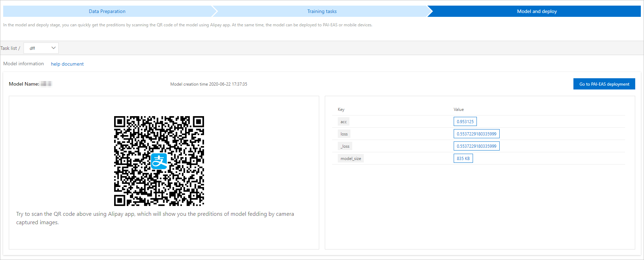This screenshot has height=260, width=644.
Task: Click Go to PAI-EAS deployment button
Action: 604,84
